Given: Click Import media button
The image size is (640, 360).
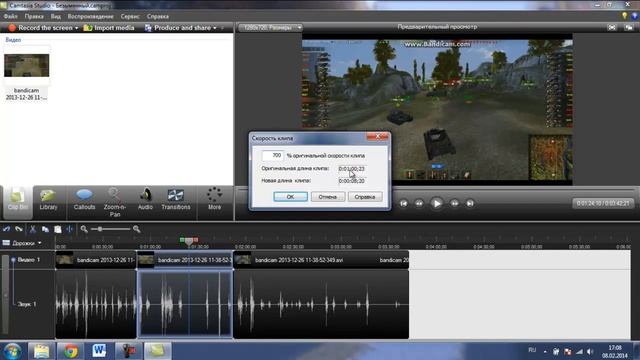Looking at the screenshot, I should 109,28.
